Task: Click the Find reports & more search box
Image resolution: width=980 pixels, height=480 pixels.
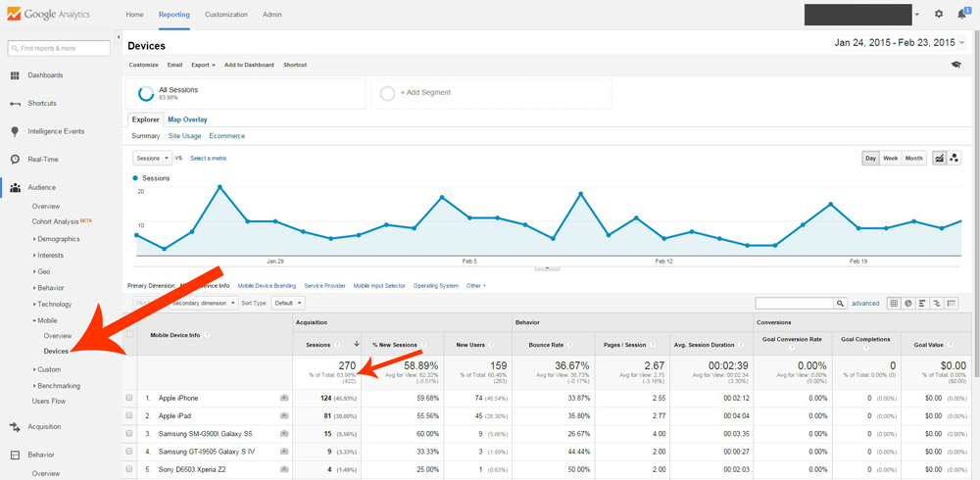Action: point(58,48)
